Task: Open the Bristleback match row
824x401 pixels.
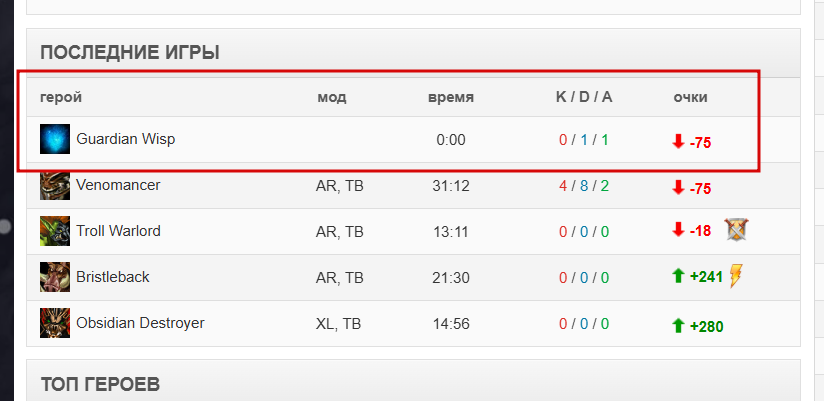Action: click(x=413, y=277)
